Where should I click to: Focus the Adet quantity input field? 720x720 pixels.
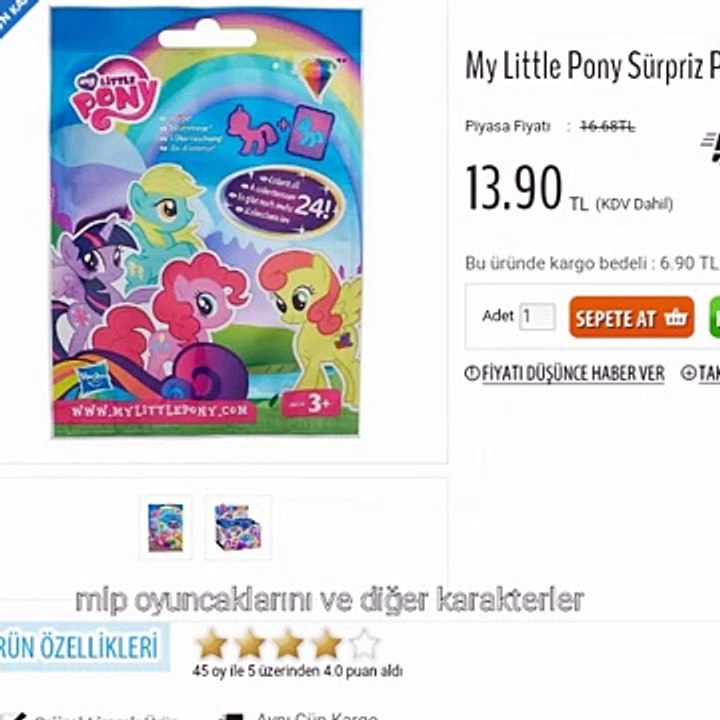tap(537, 316)
